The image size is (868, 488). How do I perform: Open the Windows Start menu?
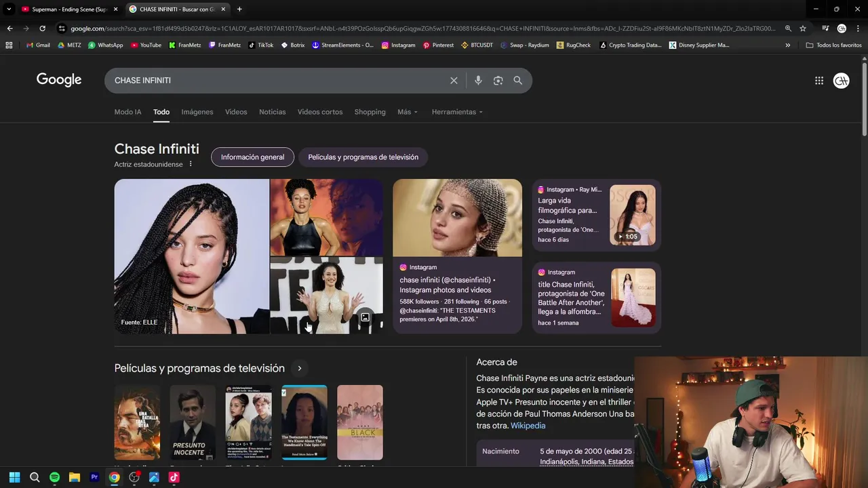click(x=15, y=477)
